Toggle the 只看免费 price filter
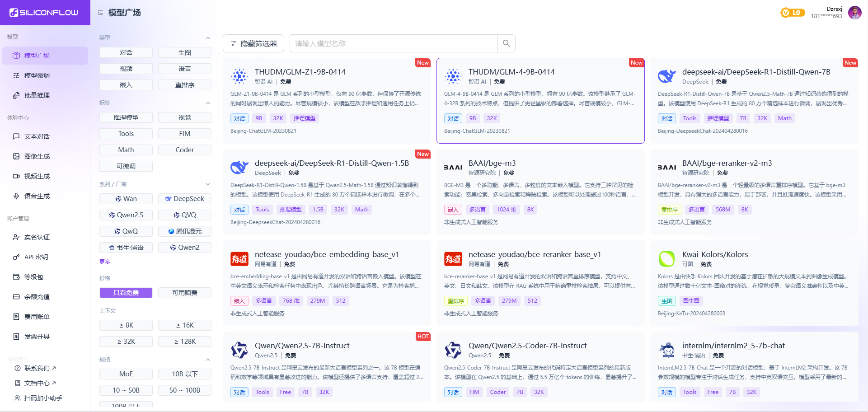This screenshot has height=412, width=868. (x=126, y=293)
